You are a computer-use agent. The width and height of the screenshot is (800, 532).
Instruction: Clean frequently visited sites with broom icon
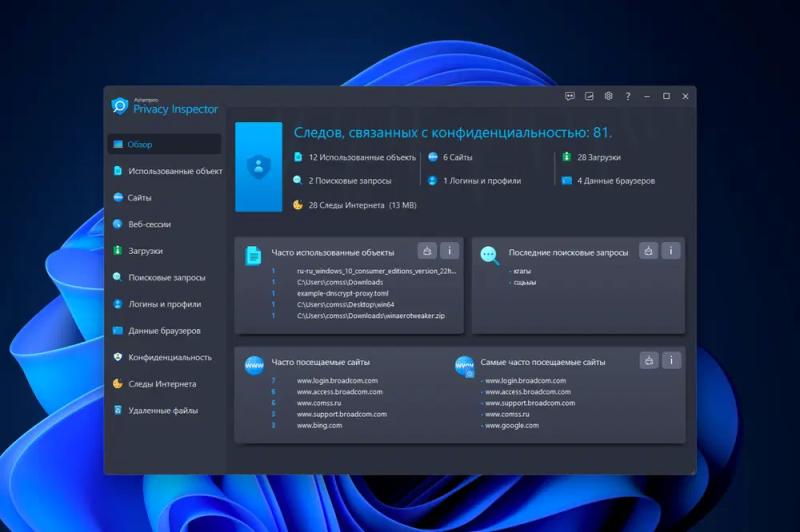pos(649,361)
